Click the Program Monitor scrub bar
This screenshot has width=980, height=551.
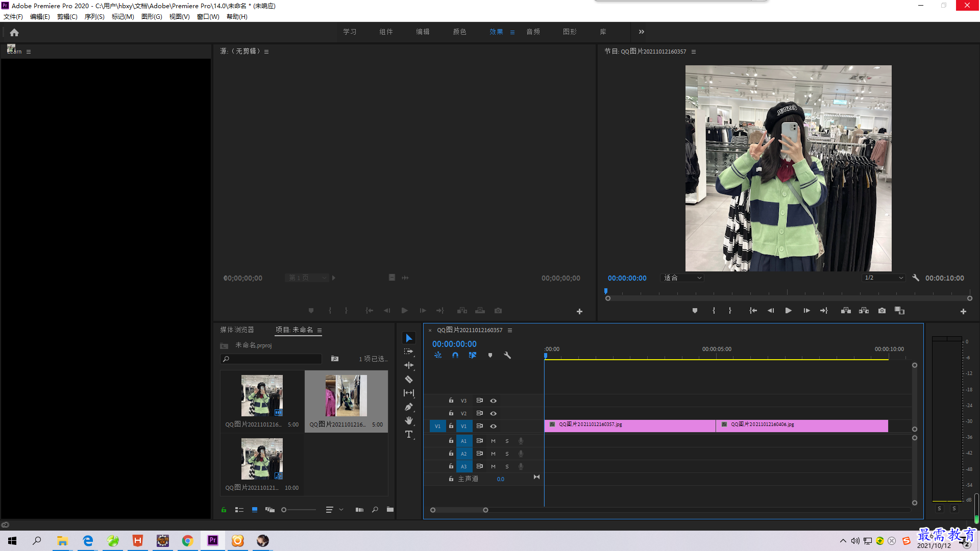(x=789, y=298)
